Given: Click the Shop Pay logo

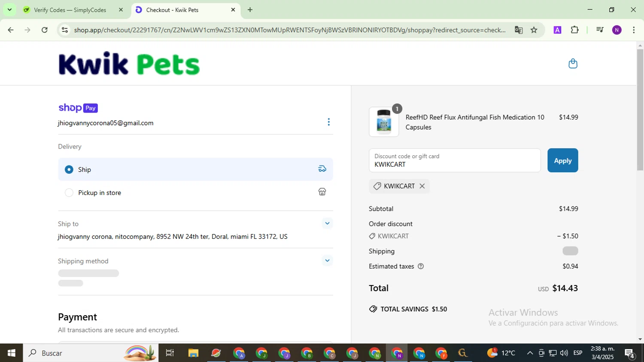Looking at the screenshot, I should point(78,108).
